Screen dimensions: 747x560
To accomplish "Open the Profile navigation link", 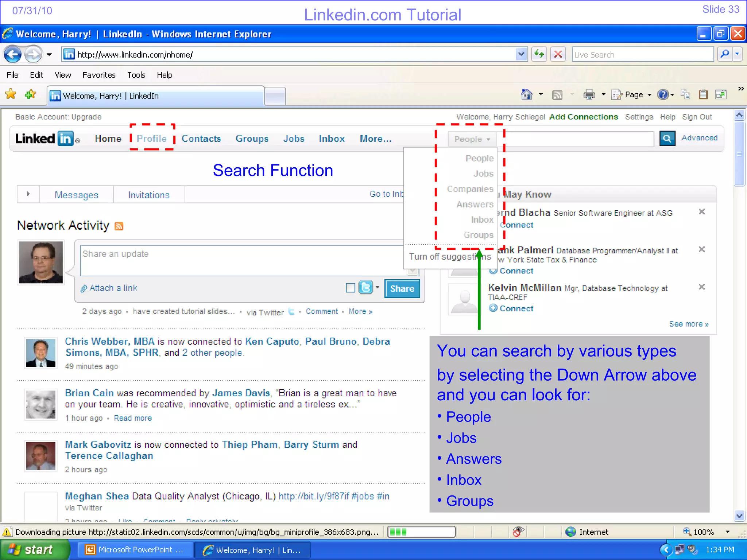I will (x=152, y=139).
